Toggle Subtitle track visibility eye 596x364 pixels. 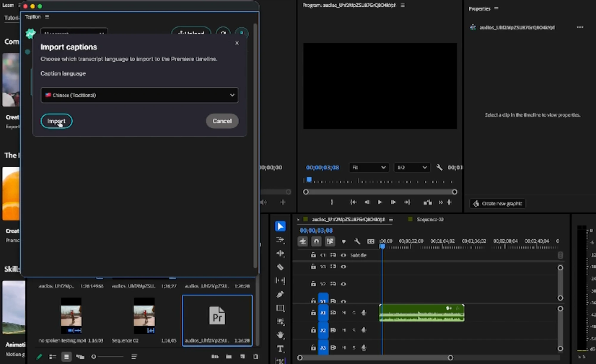pos(343,255)
